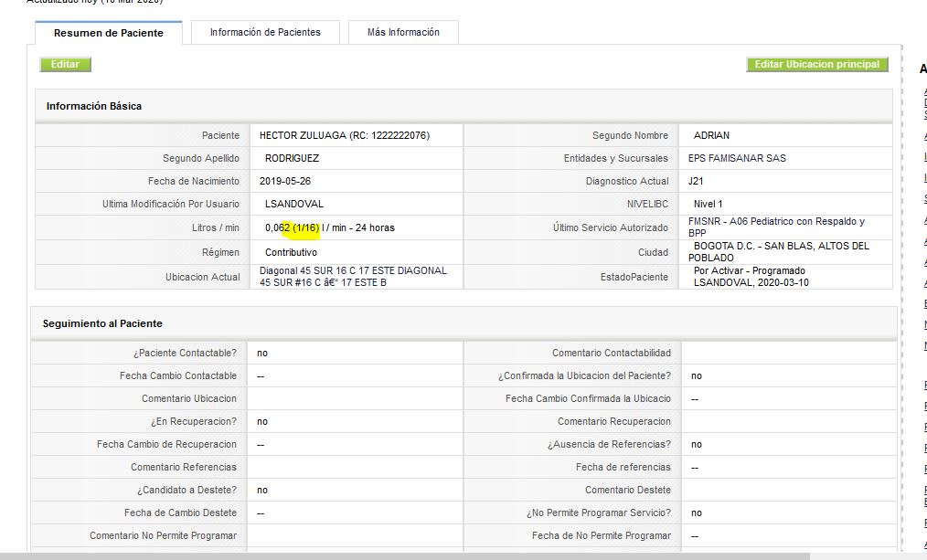Select birth date 2019-05-26
Image resolution: width=927 pixels, height=560 pixels.
click(x=285, y=182)
